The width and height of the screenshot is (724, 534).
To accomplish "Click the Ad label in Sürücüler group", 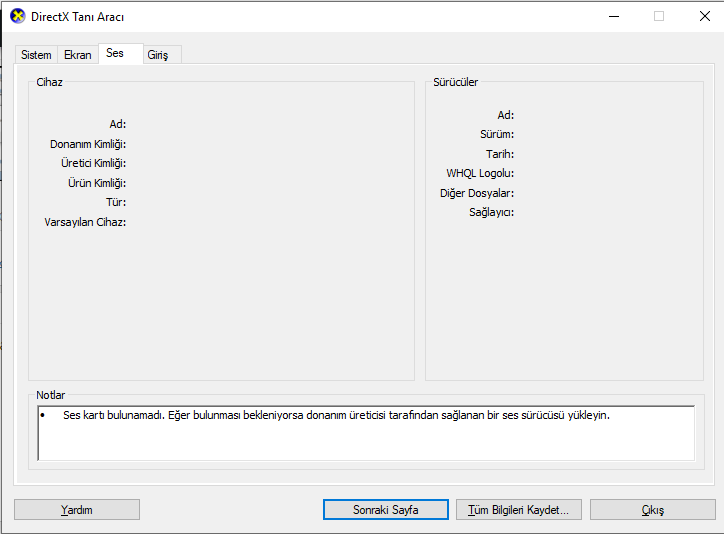I will [x=506, y=115].
